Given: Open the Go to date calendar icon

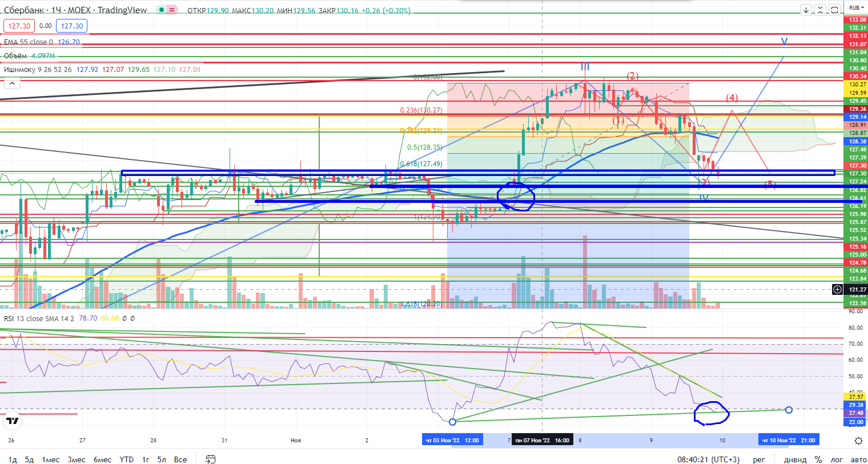Looking at the screenshot, I should pyautogui.click(x=211, y=459).
